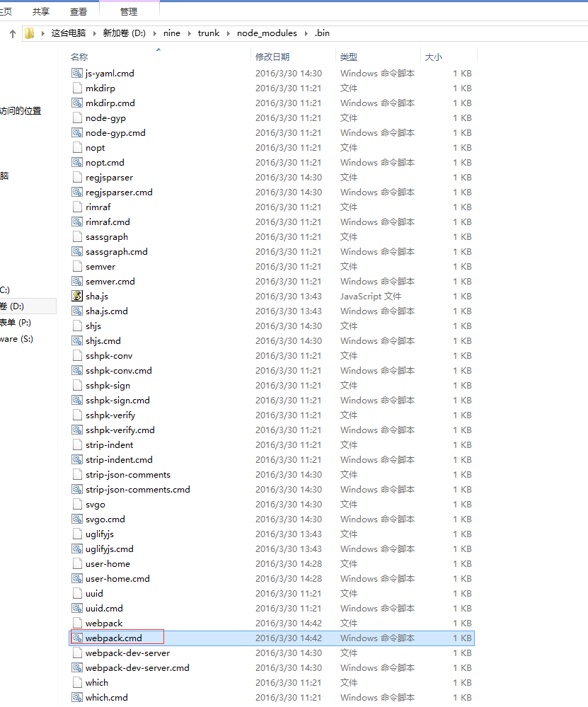Expand the dropdown arrow after trunk
Image resolution: width=588 pixels, height=707 pixels.
point(228,33)
